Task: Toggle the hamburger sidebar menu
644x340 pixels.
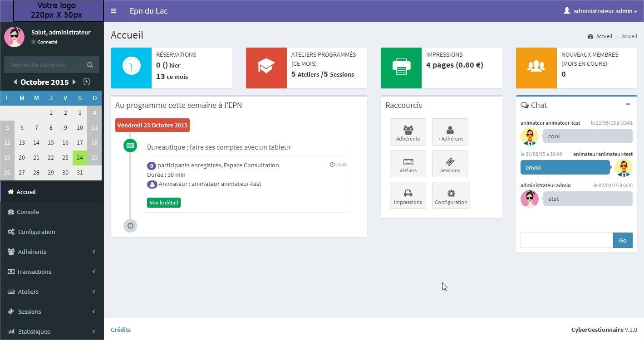Action: click(113, 11)
